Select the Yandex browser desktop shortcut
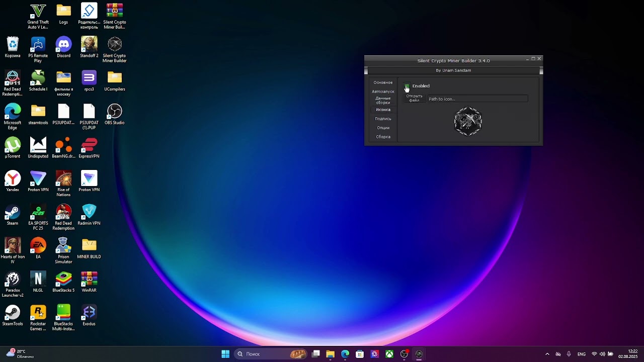The width and height of the screenshot is (644, 362). tap(13, 182)
